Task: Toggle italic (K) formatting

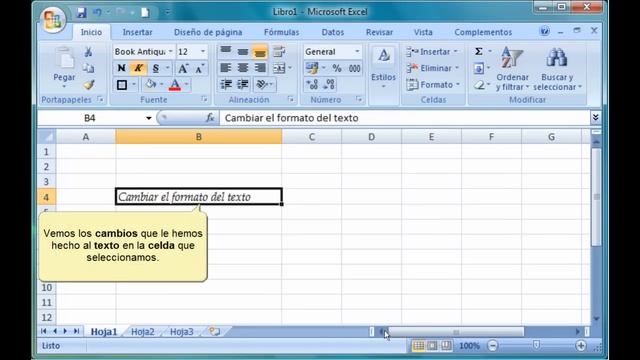Action: pyautogui.click(x=138, y=68)
